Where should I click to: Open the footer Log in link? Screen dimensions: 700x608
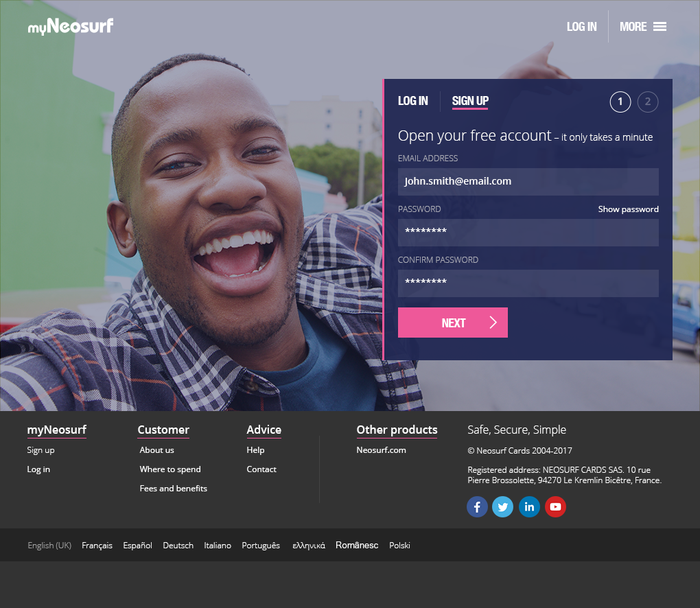pos(38,469)
